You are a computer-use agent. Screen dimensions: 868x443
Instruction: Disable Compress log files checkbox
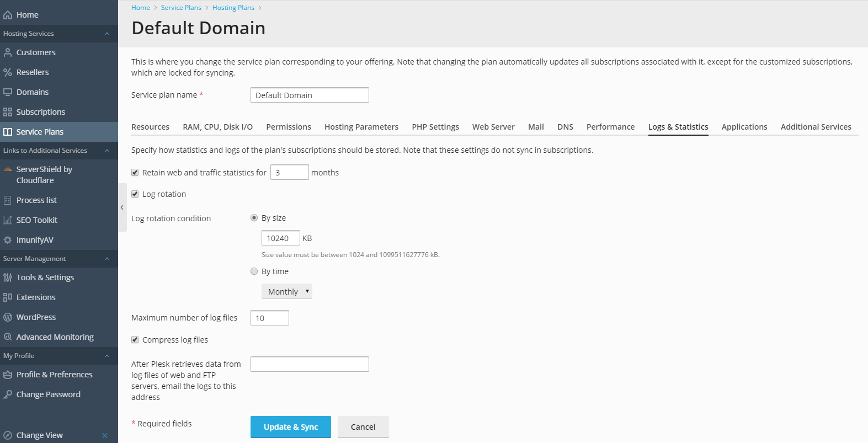point(135,340)
